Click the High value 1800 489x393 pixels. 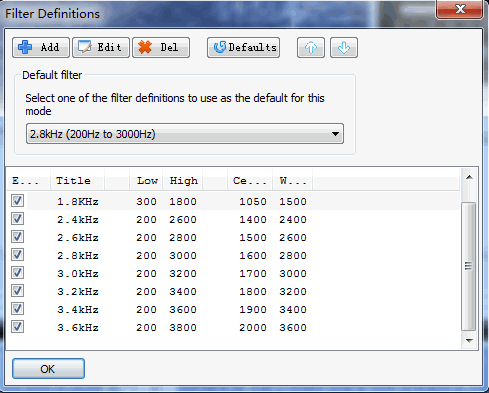coord(183,202)
